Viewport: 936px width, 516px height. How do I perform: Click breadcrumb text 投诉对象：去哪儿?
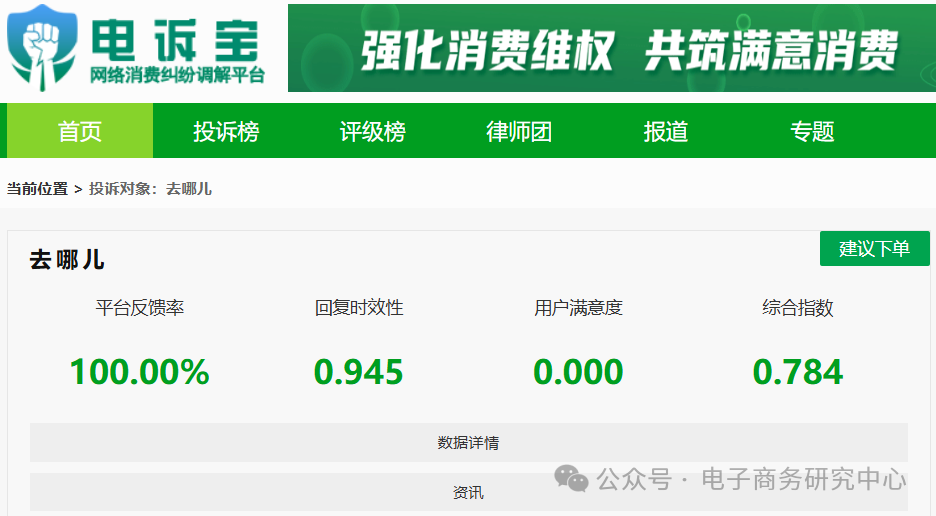150,189
